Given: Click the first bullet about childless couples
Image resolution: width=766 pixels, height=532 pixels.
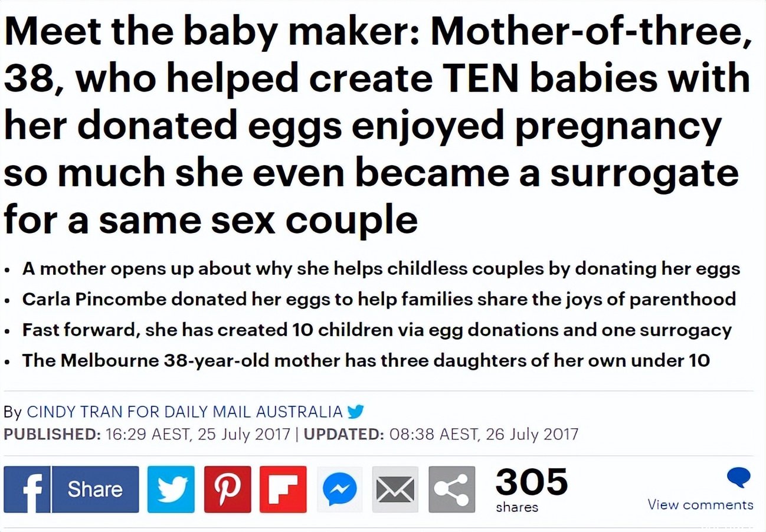Looking at the screenshot, I should pyautogui.click(x=381, y=269).
